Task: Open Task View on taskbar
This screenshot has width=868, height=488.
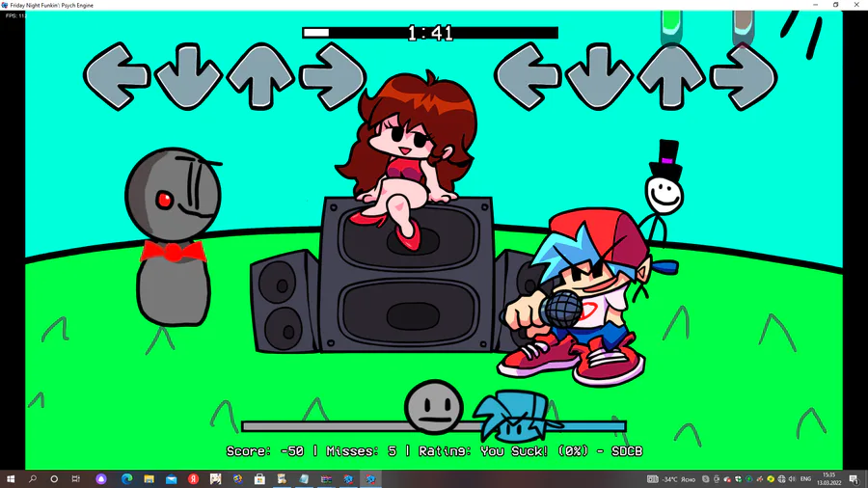Action: click(76, 479)
